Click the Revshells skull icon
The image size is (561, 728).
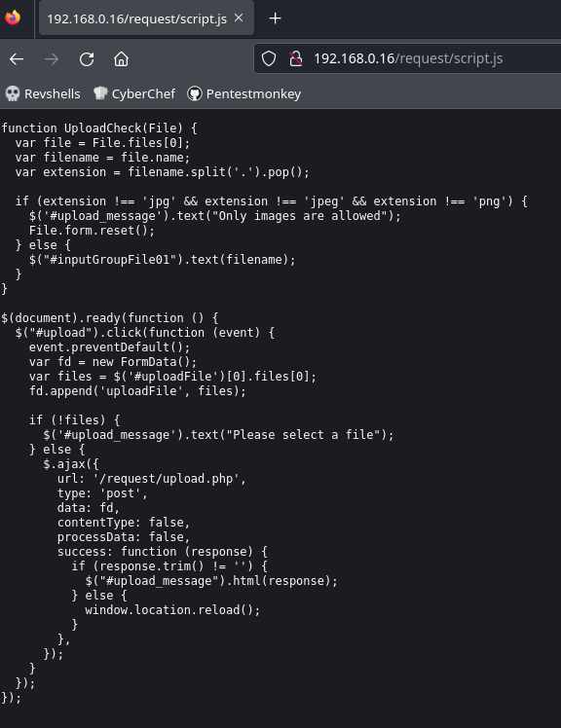13,93
